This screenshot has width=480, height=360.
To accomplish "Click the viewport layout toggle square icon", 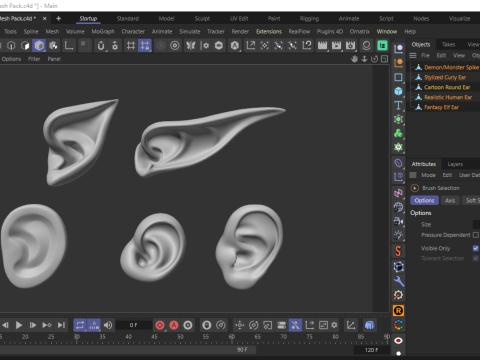I will tap(384, 59).
